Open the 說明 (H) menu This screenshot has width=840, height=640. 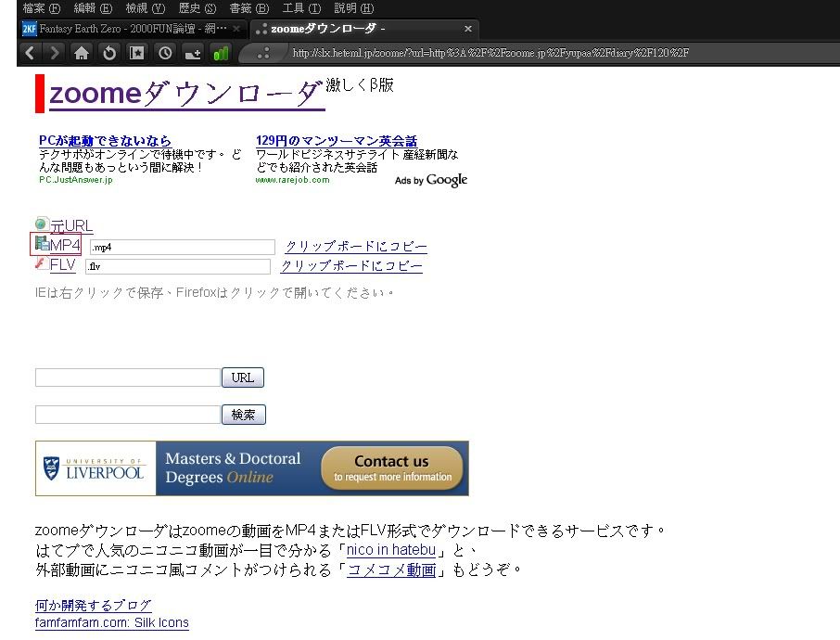click(x=353, y=8)
